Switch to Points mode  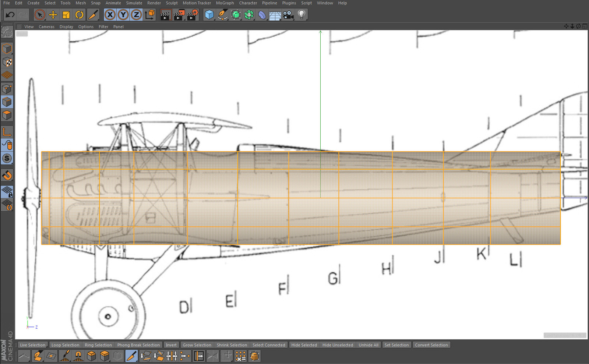click(7, 89)
